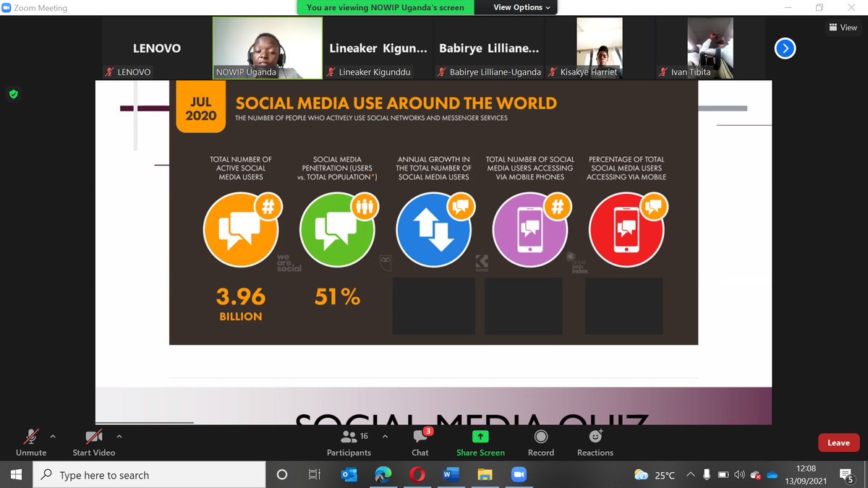Screen dimensions: 868x488
Task: Start Video camera toggle
Action: 94,442
